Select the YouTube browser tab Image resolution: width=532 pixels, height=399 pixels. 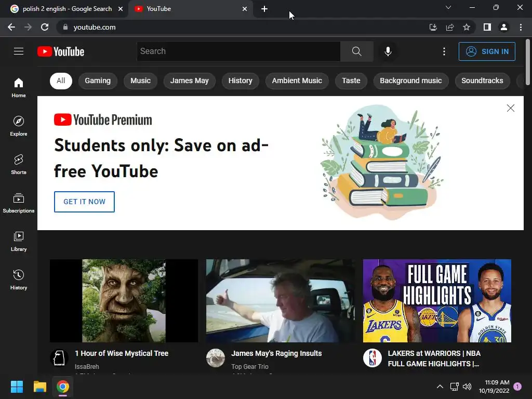(x=191, y=9)
